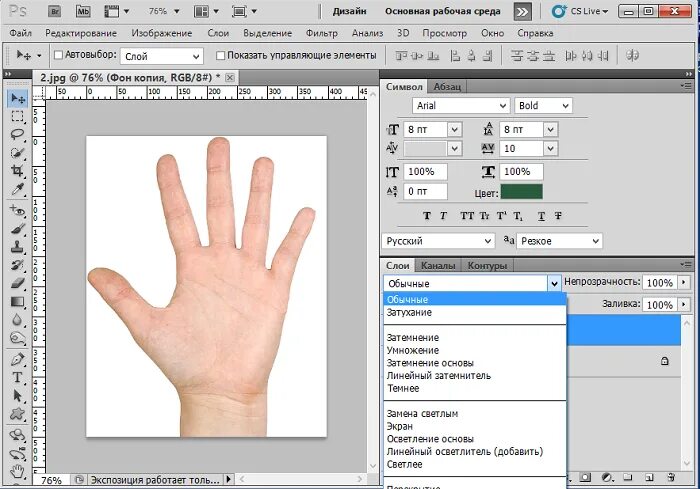
Task: Select the Crop tool
Action: pos(17,171)
